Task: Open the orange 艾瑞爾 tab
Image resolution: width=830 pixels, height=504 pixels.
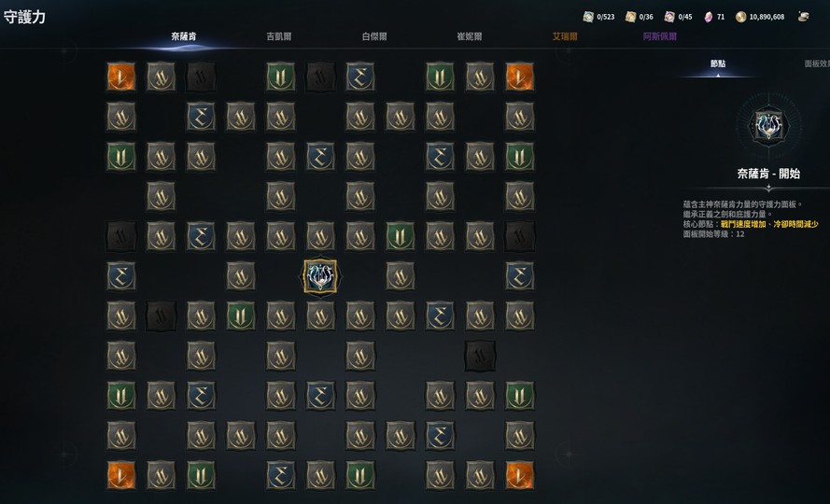Action: [565, 36]
